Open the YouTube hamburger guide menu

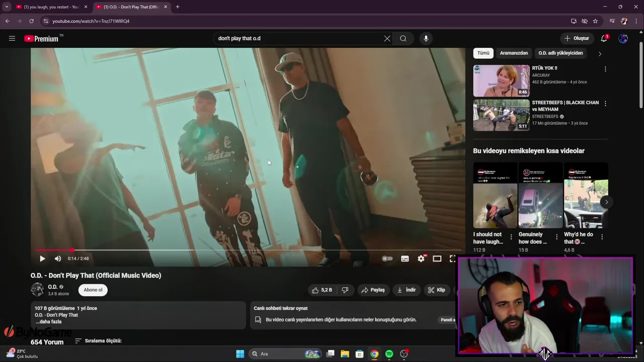pyautogui.click(x=12, y=38)
